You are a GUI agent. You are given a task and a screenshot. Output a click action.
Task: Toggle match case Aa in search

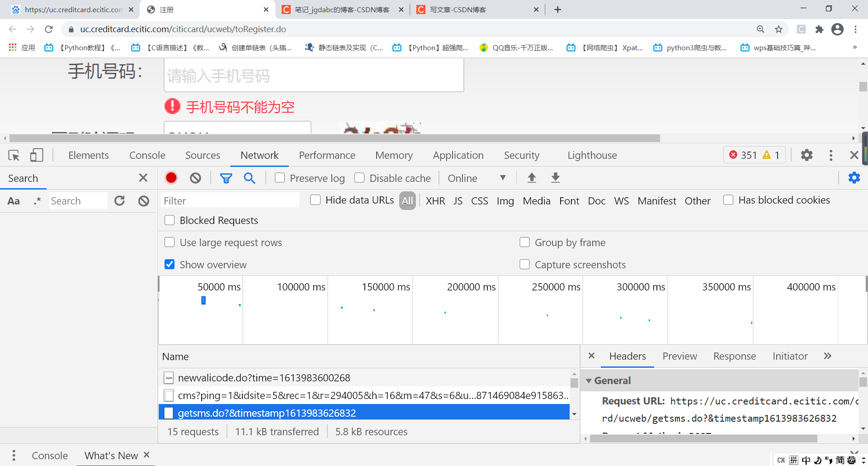tap(14, 201)
